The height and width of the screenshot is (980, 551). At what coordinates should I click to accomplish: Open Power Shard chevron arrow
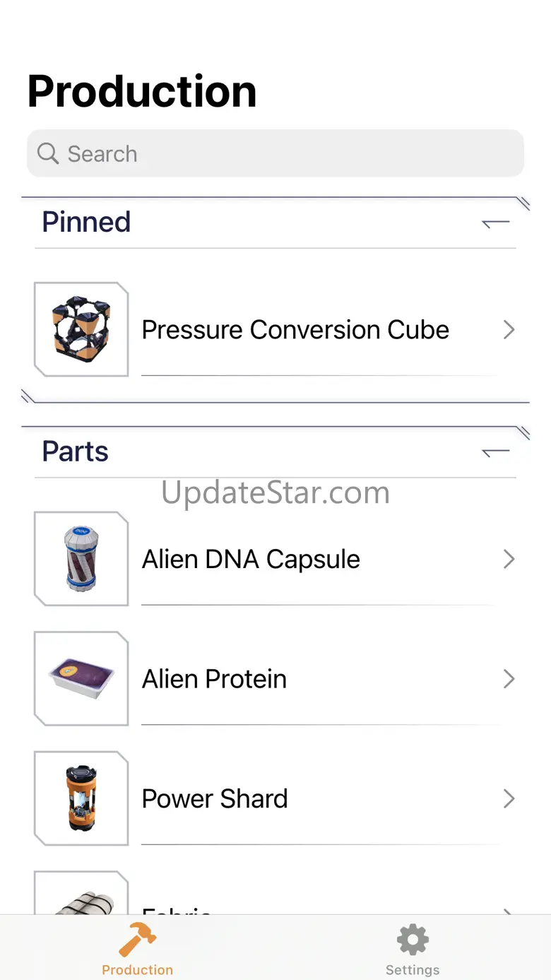[509, 798]
